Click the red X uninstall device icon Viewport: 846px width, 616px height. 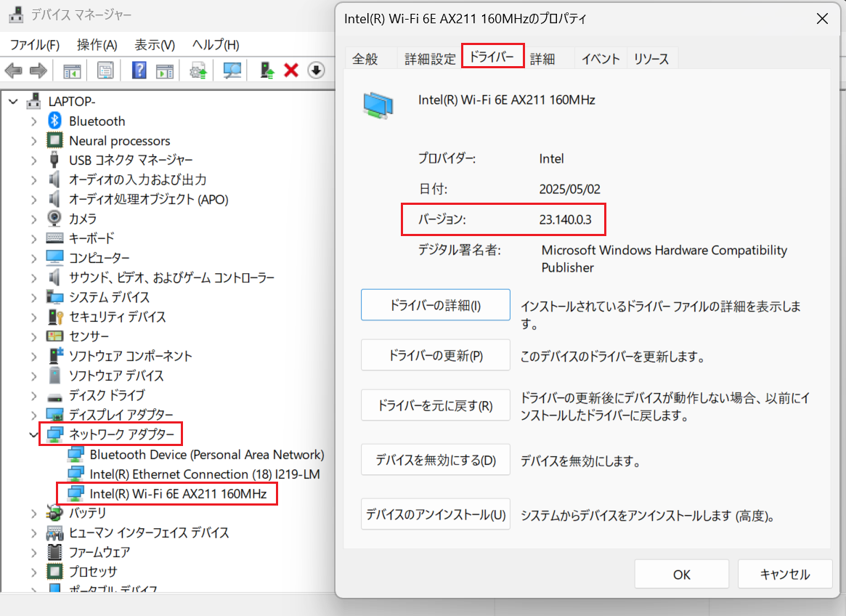click(291, 70)
